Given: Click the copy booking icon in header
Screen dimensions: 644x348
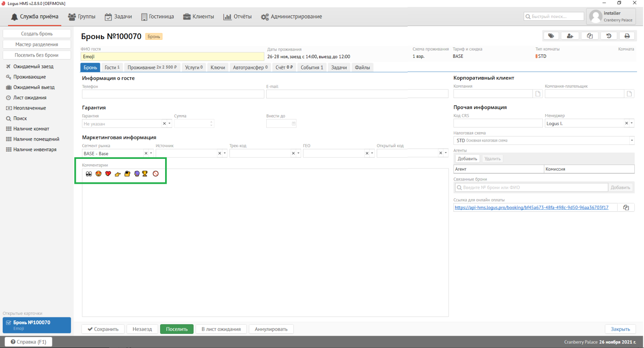Looking at the screenshot, I should point(590,36).
